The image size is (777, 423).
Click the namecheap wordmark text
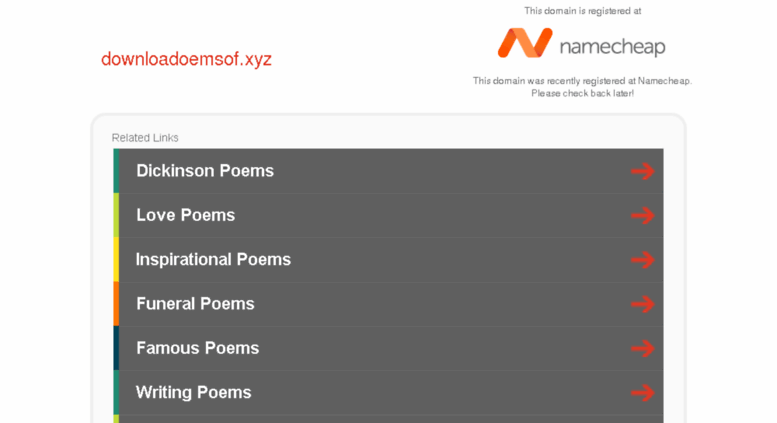click(x=612, y=47)
